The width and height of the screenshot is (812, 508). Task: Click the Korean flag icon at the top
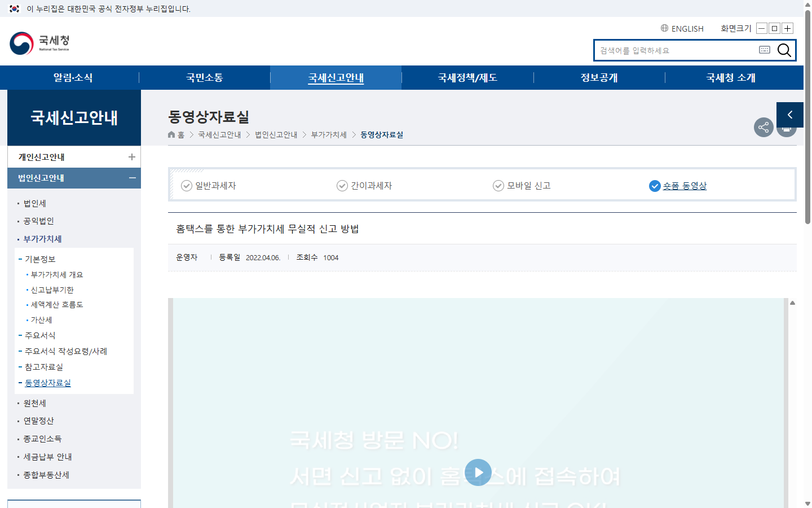click(15, 8)
